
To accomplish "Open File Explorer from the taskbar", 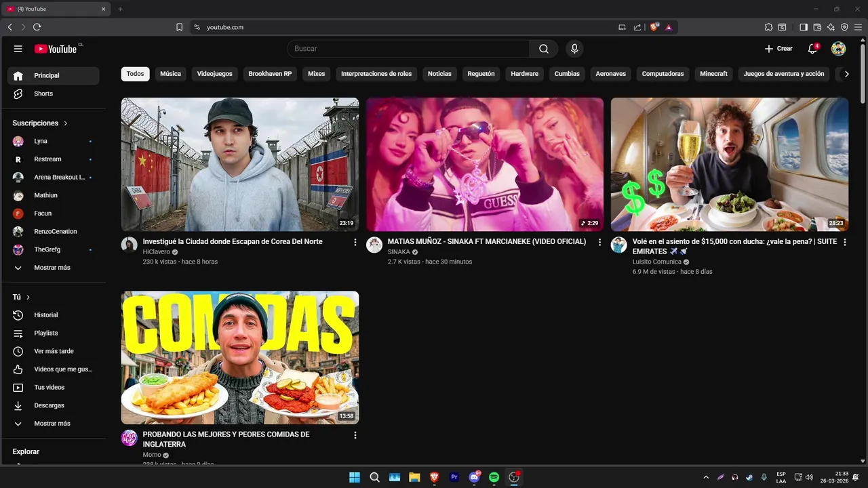I will (414, 477).
